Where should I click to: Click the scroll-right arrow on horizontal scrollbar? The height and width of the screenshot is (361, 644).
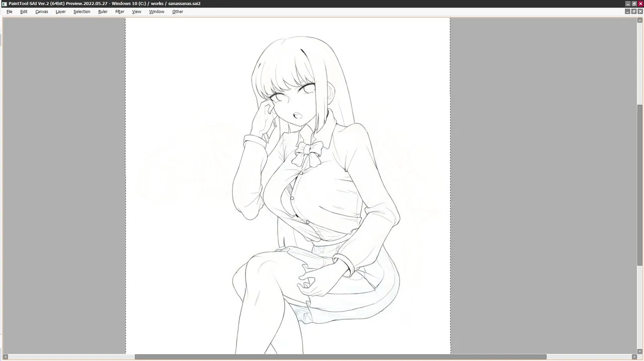634,357
